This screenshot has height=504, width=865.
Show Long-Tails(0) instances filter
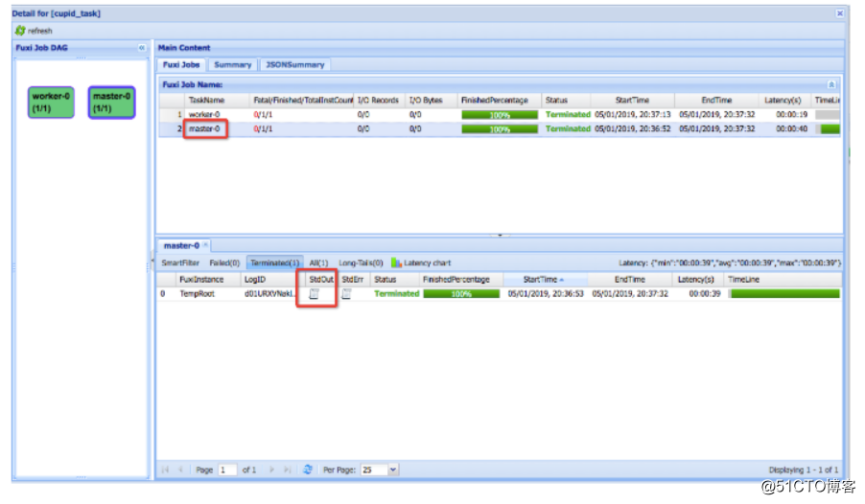point(361,263)
